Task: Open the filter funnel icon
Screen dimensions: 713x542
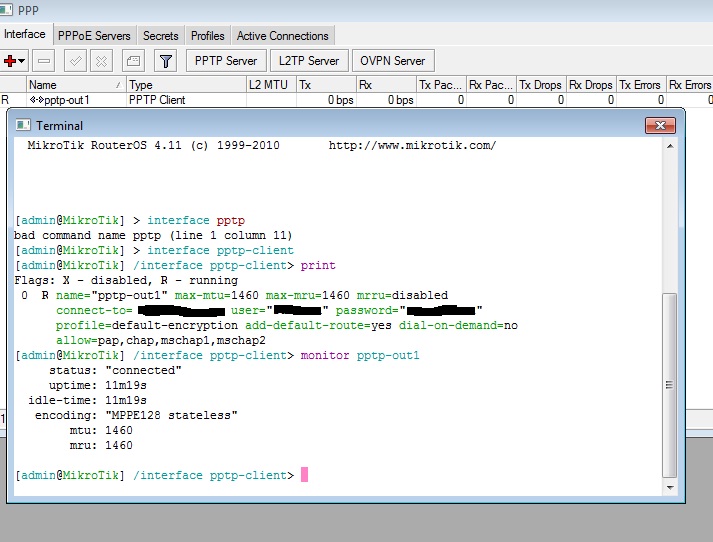Action: point(166,60)
